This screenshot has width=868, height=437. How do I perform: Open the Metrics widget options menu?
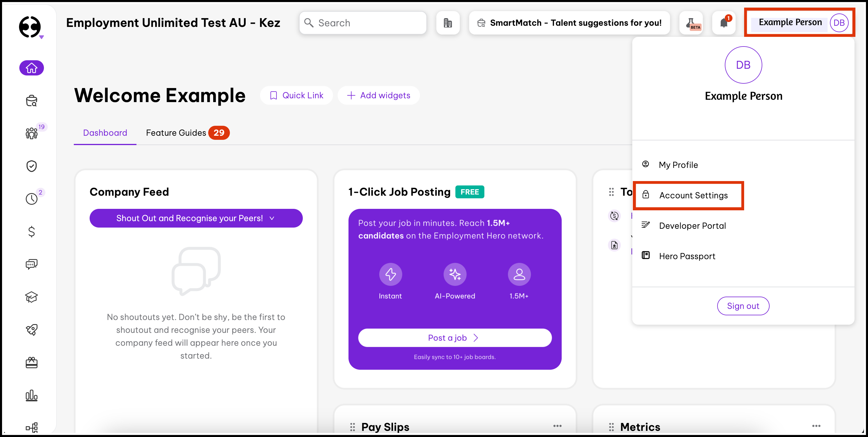(x=816, y=426)
